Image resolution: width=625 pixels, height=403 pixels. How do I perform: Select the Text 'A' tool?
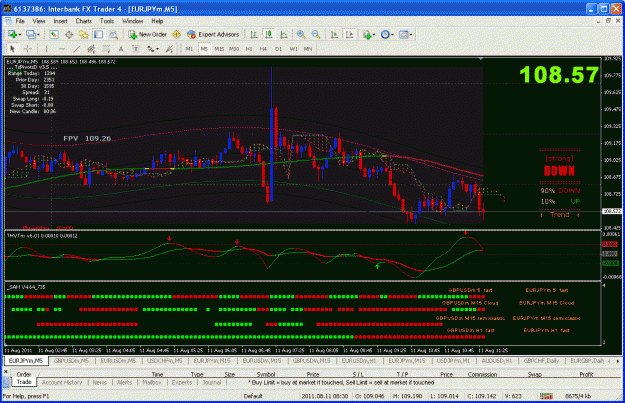(x=121, y=49)
